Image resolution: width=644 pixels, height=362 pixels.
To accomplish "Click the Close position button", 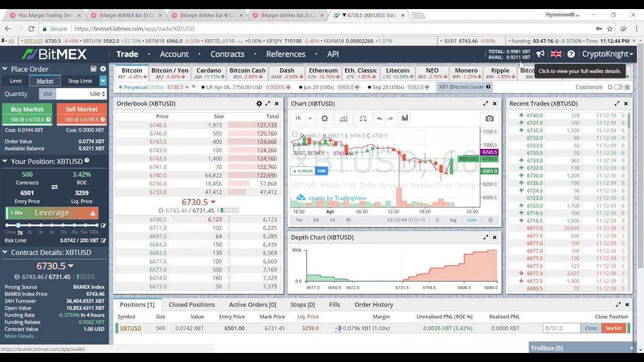I will pyautogui.click(x=591, y=328).
